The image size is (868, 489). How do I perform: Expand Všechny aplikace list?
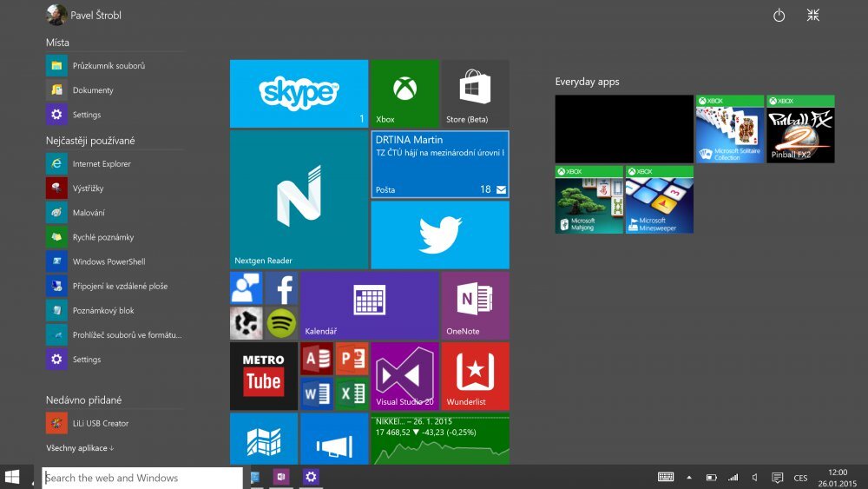pyautogui.click(x=80, y=448)
